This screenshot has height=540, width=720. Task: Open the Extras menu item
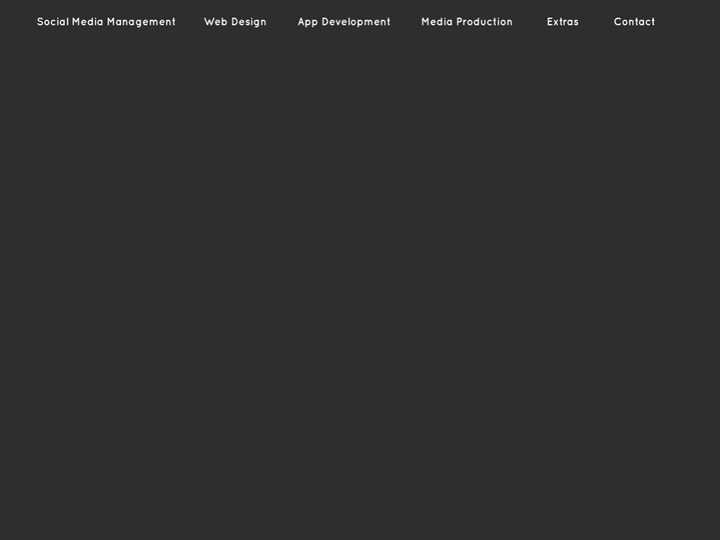pos(562,22)
